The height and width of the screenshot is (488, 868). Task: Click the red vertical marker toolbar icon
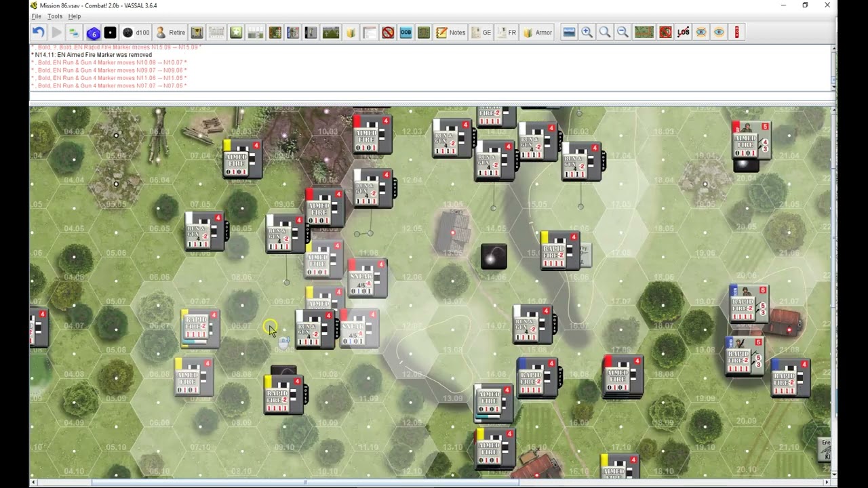(x=736, y=33)
